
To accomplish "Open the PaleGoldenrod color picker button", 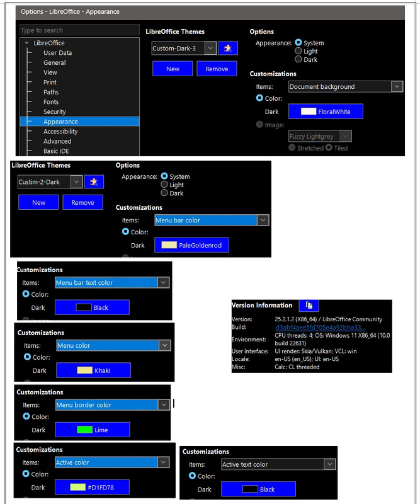I will (192, 245).
